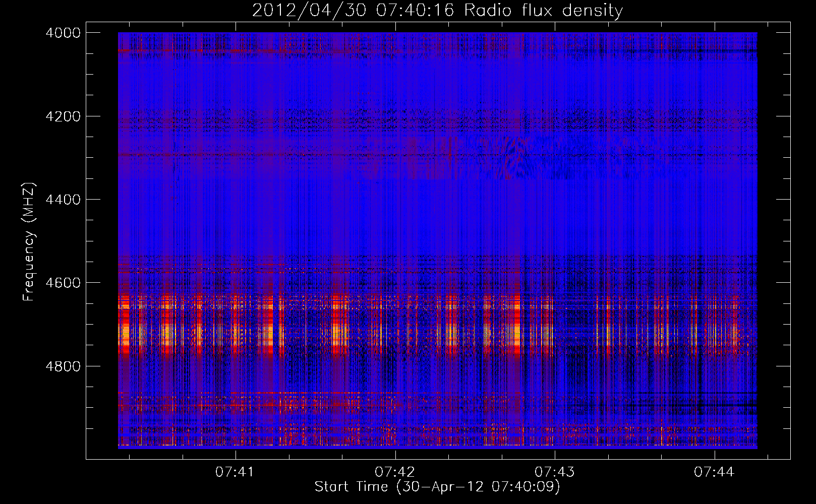Click the 07:41 time tick label
816x504 pixels.
235,472
